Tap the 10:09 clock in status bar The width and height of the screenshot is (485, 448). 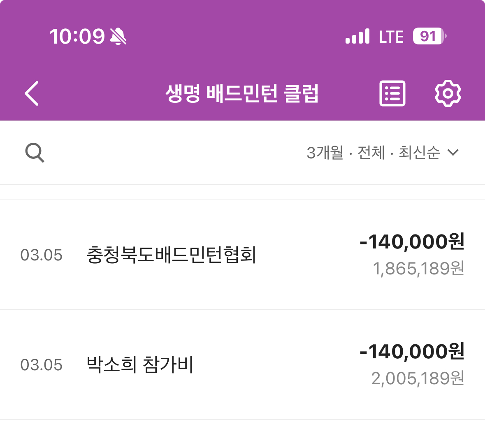coord(77,37)
